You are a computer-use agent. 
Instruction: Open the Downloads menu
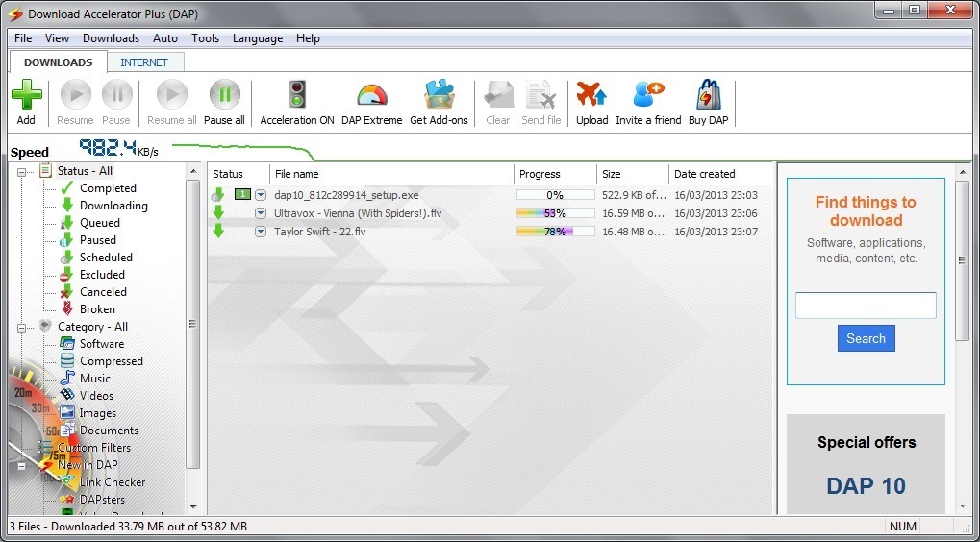coord(112,38)
